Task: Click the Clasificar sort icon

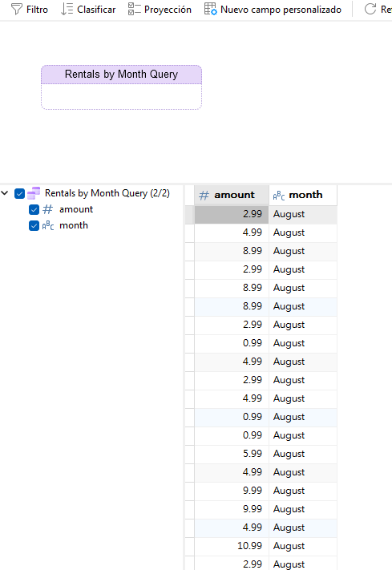Action: click(x=67, y=9)
